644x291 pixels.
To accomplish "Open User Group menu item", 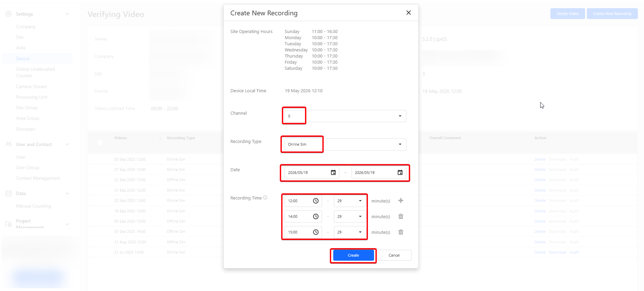I will (x=28, y=167).
